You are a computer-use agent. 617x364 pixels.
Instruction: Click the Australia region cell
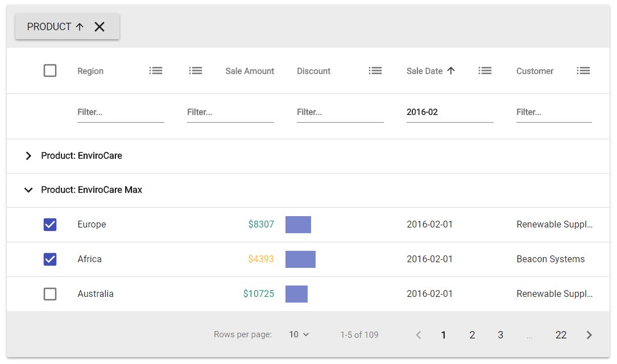pos(96,293)
